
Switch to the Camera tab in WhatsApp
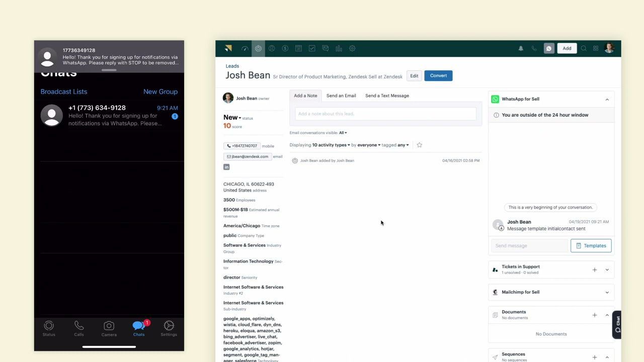click(x=109, y=329)
